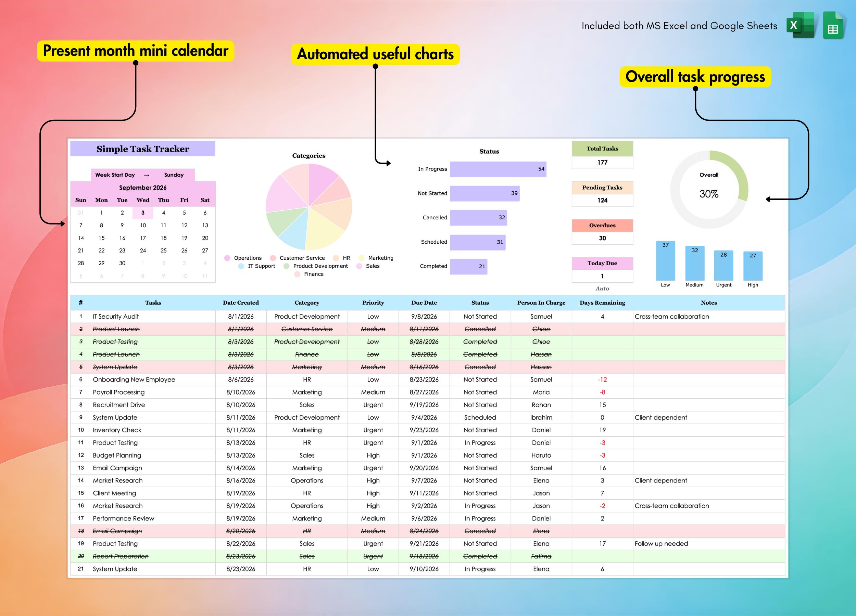Screen dimensions: 856x616
Task: Click the Priority cell for Budget Planning
Action: point(373,455)
